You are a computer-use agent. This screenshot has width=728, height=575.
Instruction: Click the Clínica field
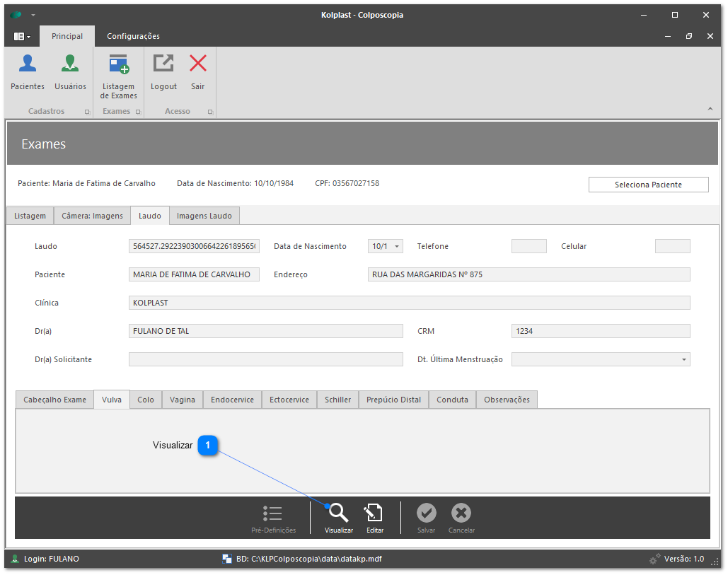pyautogui.click(x=410, y=303)
